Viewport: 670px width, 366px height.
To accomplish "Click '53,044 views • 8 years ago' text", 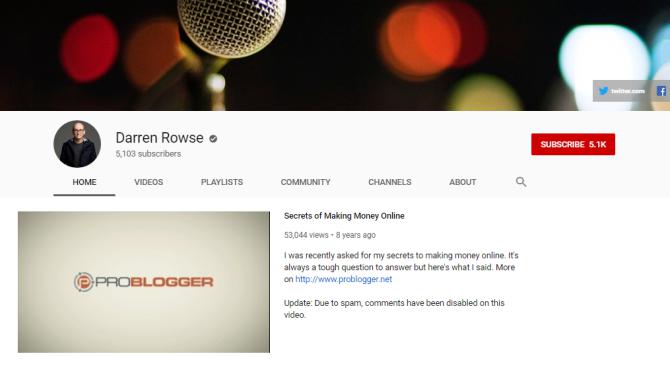I will 330,235.
